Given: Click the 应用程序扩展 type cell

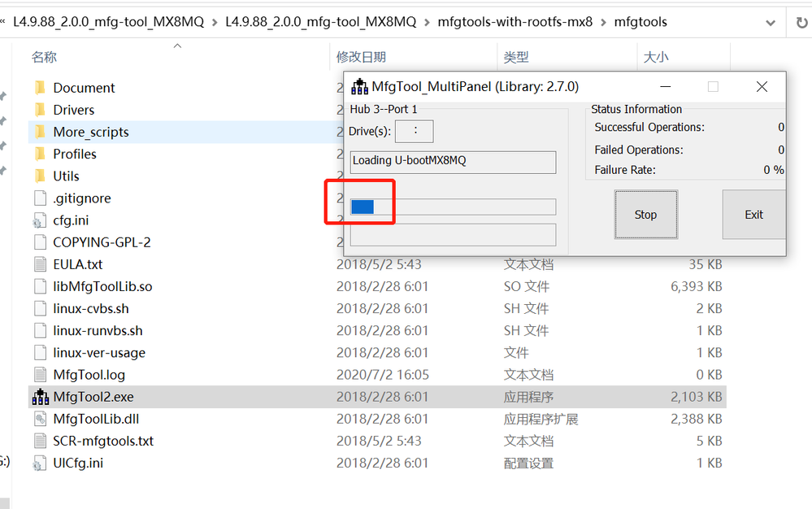Looking at the screenshot, I should [x=541, y=419].
